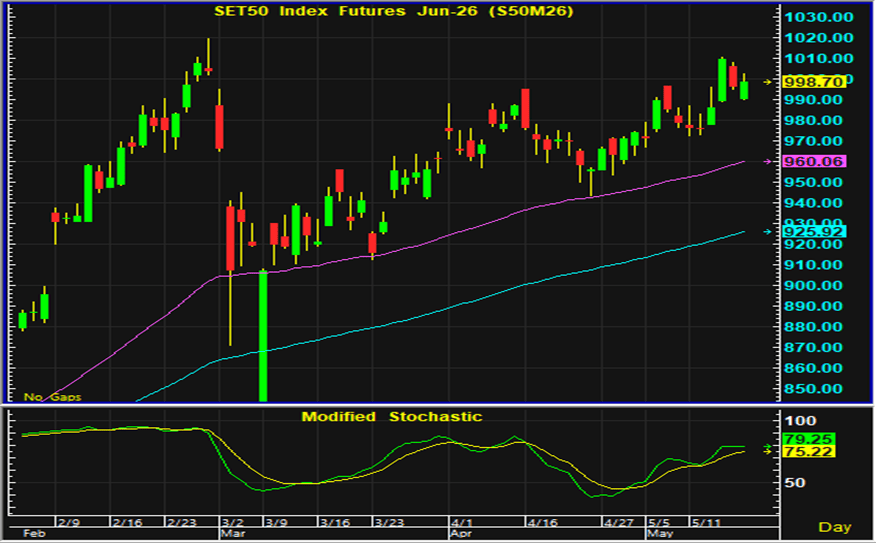Click the green 79.25 stochastic value label

coord(808,439)
